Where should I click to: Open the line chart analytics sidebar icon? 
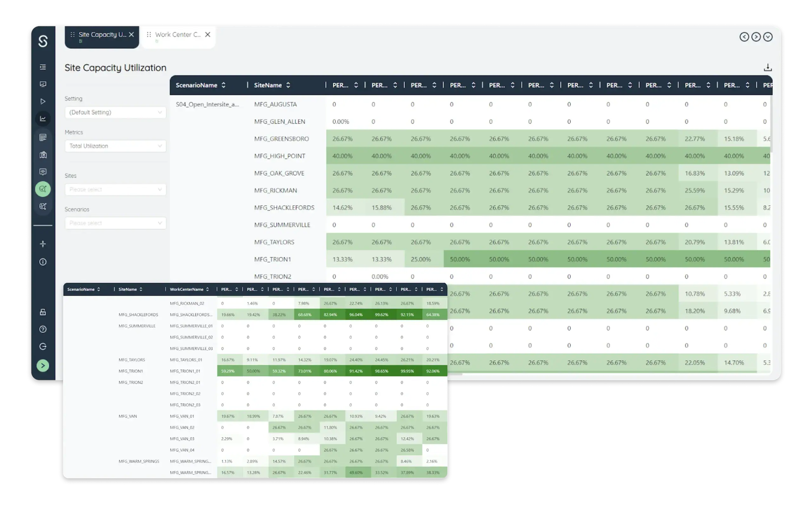pyautogui.click(x=43, y=119)
